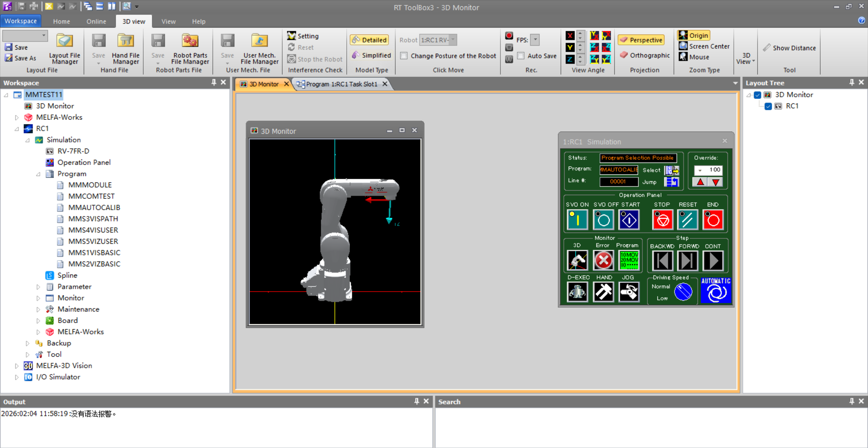Enable the Auto Save checkbox
This screenshot has height=448, width=868.
(521, 56)
